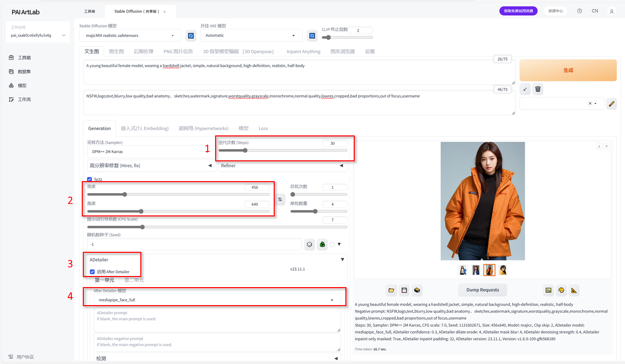Image resolution: width=625 pixels, height=364 pixels.
Task: Switch to the Lora tab
Action: coord(263,128)
